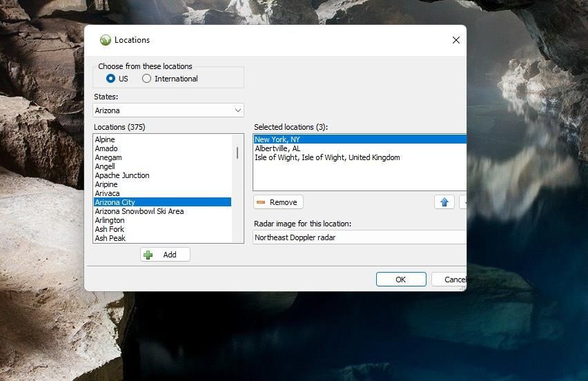Open the States dropdown showing Arizona
Screen dimensions: 588x381
(168, 110)
